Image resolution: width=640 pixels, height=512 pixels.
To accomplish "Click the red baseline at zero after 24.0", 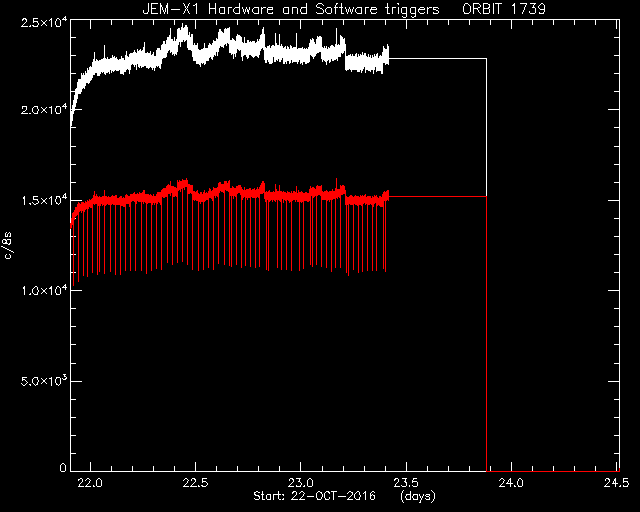I will [553, 471].
